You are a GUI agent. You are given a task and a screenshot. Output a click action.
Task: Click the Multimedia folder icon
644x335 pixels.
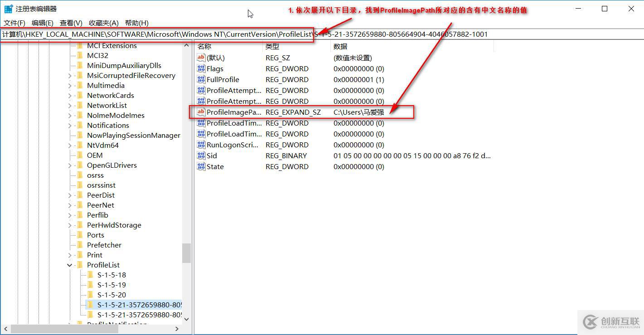coord(80,85)
